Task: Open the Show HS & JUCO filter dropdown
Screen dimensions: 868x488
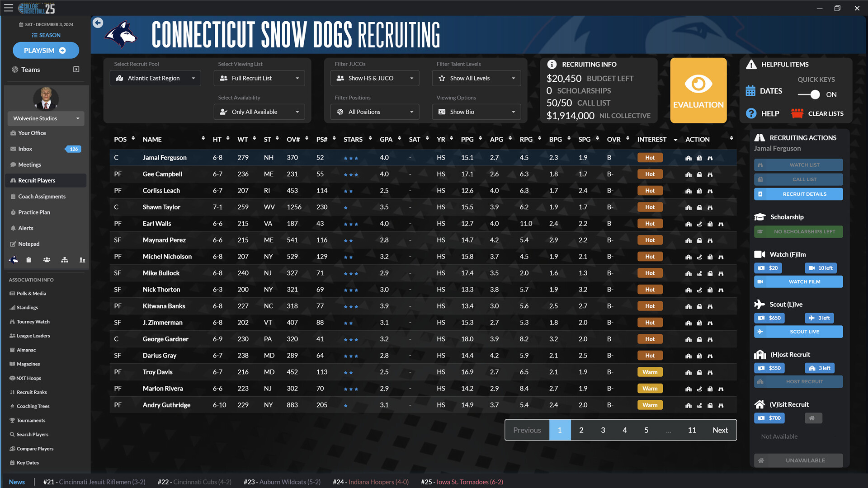Action: point(374,78)
